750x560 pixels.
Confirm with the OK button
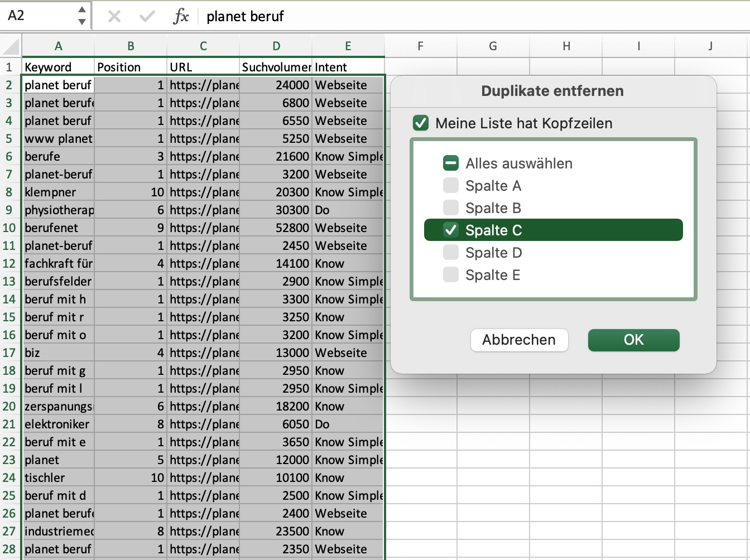(633, 340)
